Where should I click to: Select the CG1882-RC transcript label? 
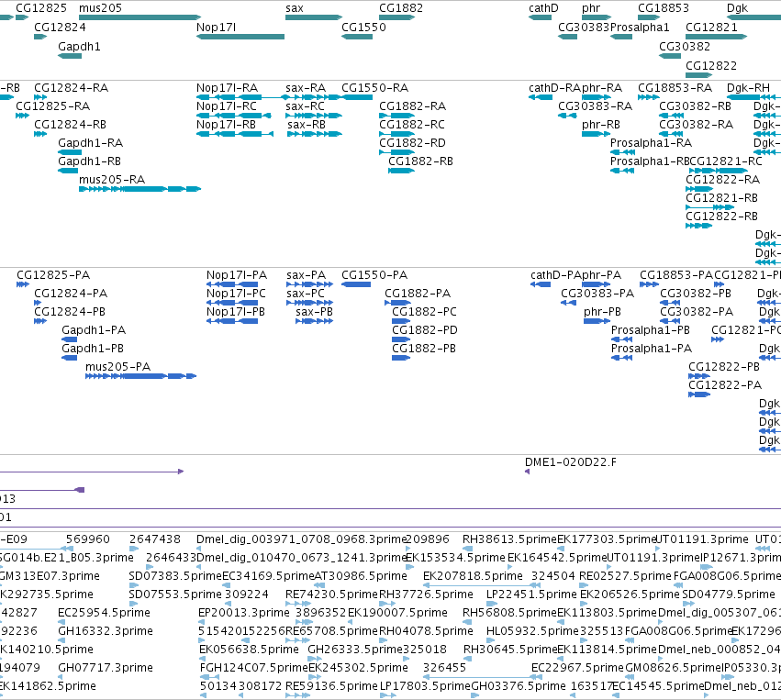click(412, 125)
